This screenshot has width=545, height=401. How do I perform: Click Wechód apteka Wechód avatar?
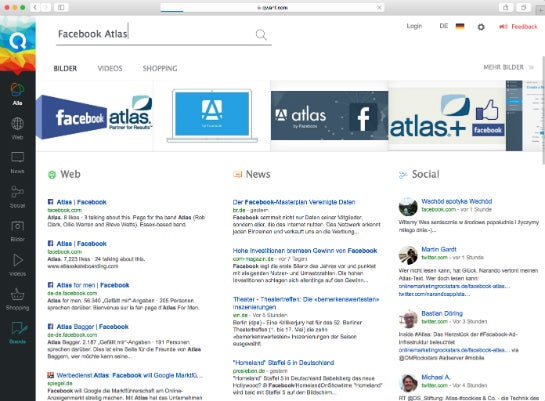(x=408, y=206)
